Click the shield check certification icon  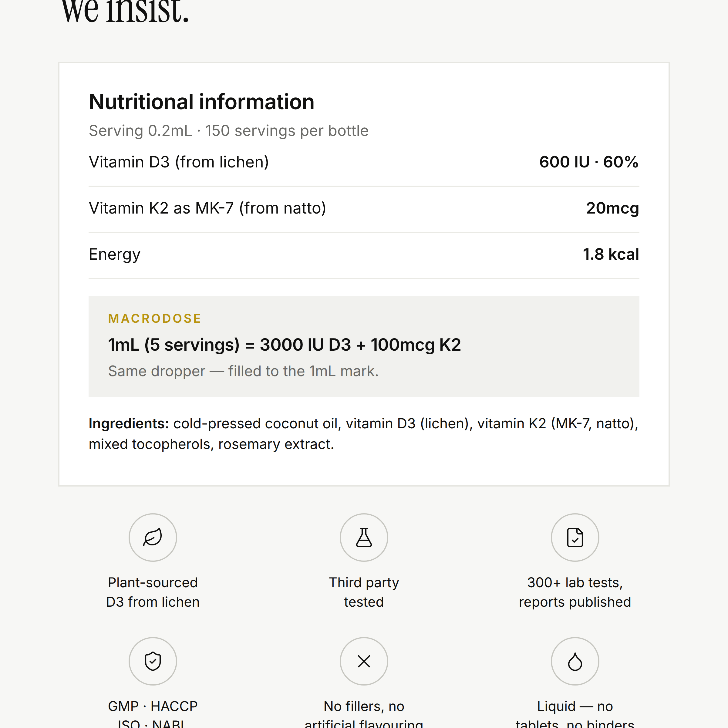[153, 661]
